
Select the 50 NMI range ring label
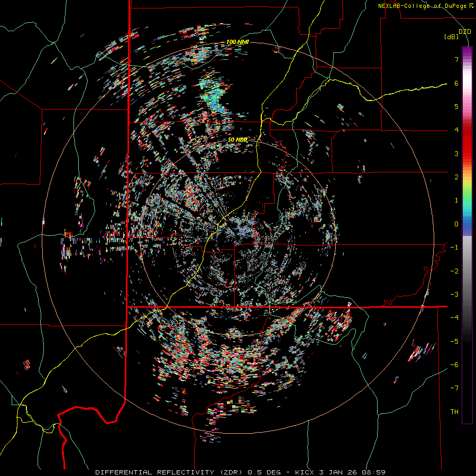pyautogui.click(x=237, y=140)
